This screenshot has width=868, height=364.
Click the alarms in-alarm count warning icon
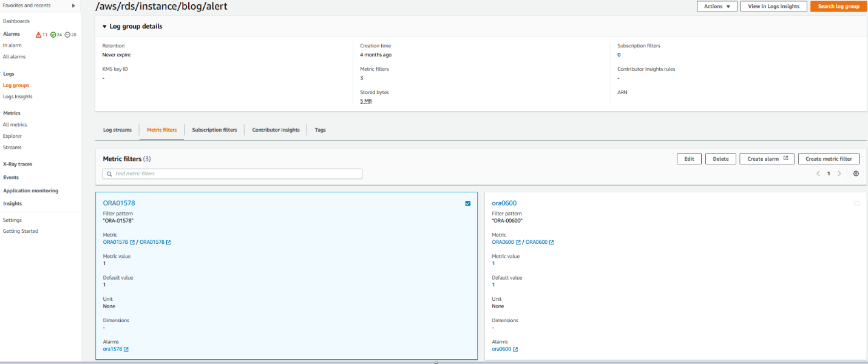pos(38,35)
